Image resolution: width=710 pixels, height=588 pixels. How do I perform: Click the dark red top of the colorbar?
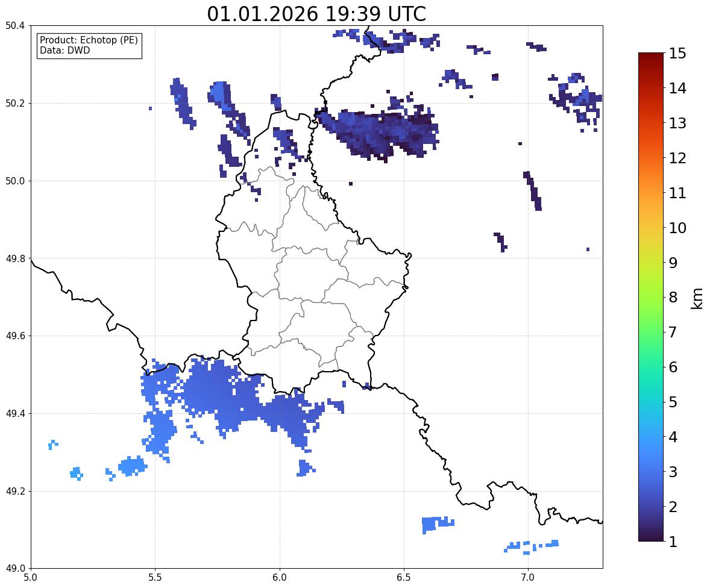651,58
